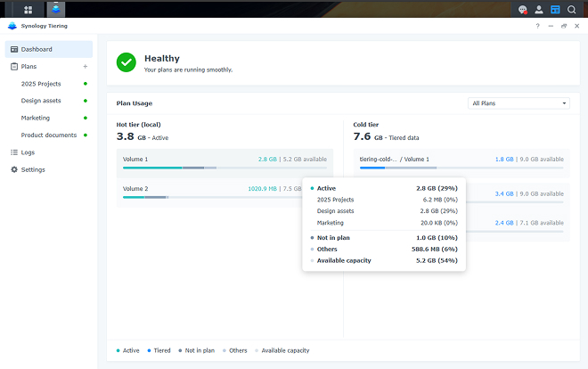
Task: Open the All Plans dropdown
Action: pos(519,103)
